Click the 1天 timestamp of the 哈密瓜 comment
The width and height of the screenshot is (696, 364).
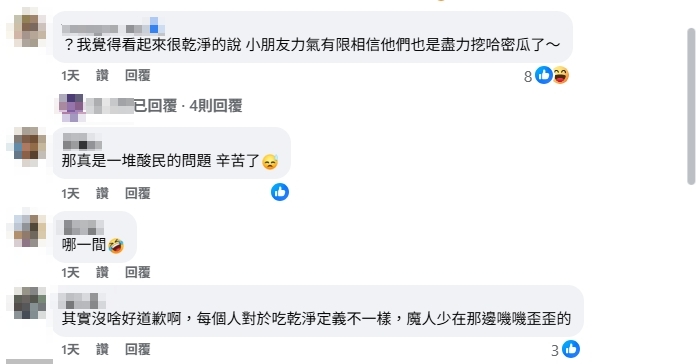[x=71, y=75]
